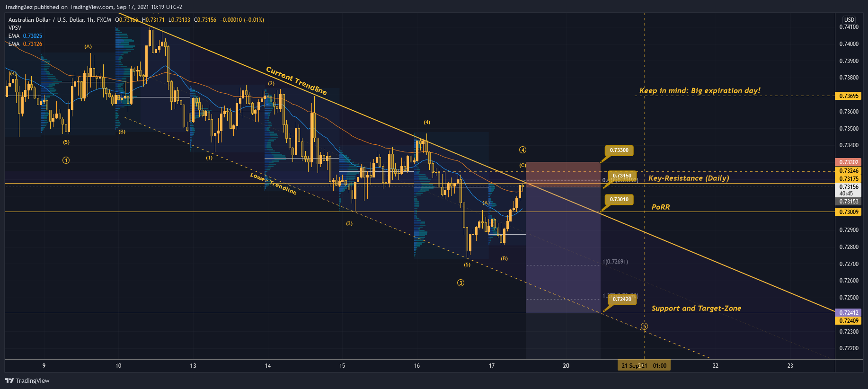Image resolution: width=868 pixels, height=389 pixels.
Task: Click the circled wave 5 label
Action: pos(644,327)
